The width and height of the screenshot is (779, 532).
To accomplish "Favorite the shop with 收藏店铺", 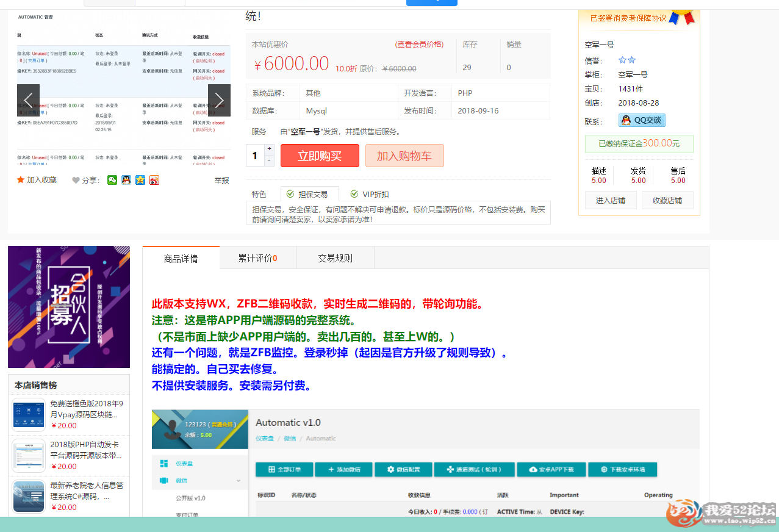I will (667, 200).
